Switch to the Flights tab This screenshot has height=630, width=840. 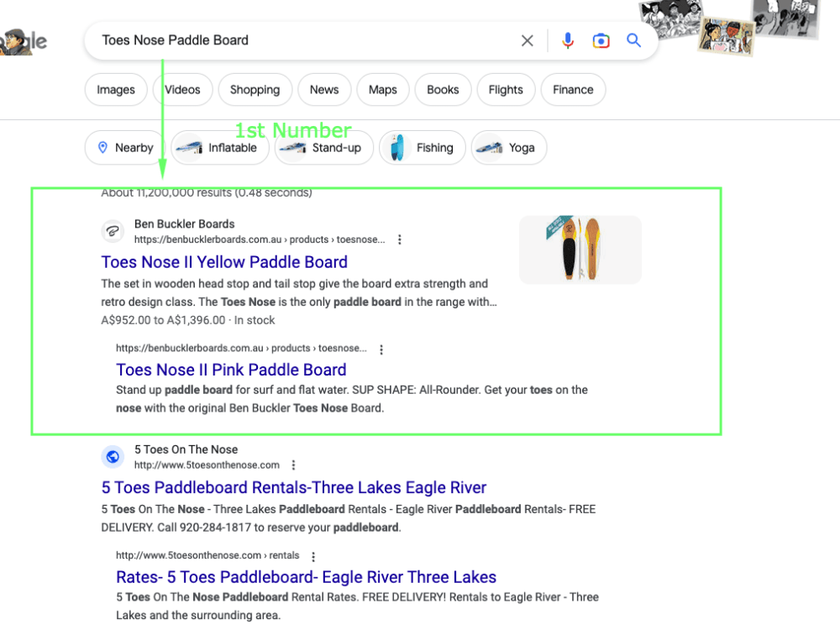point(506,90)
